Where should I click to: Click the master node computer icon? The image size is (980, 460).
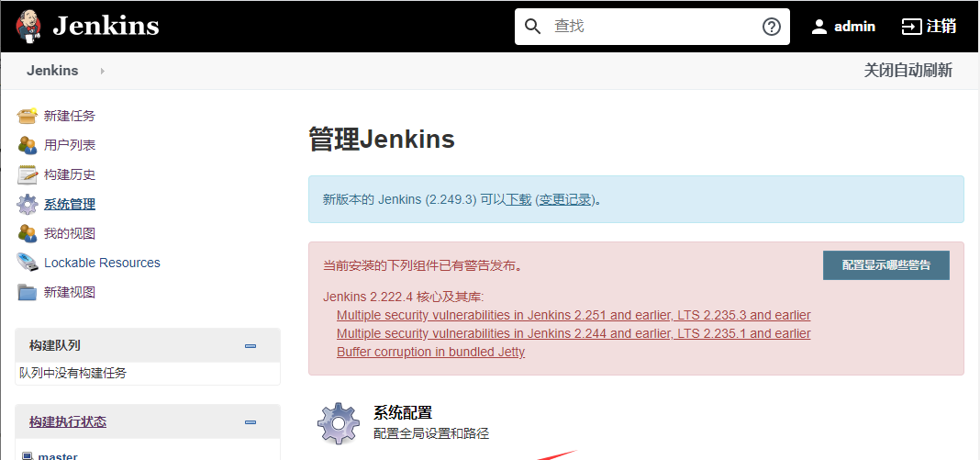pos(27,456)
